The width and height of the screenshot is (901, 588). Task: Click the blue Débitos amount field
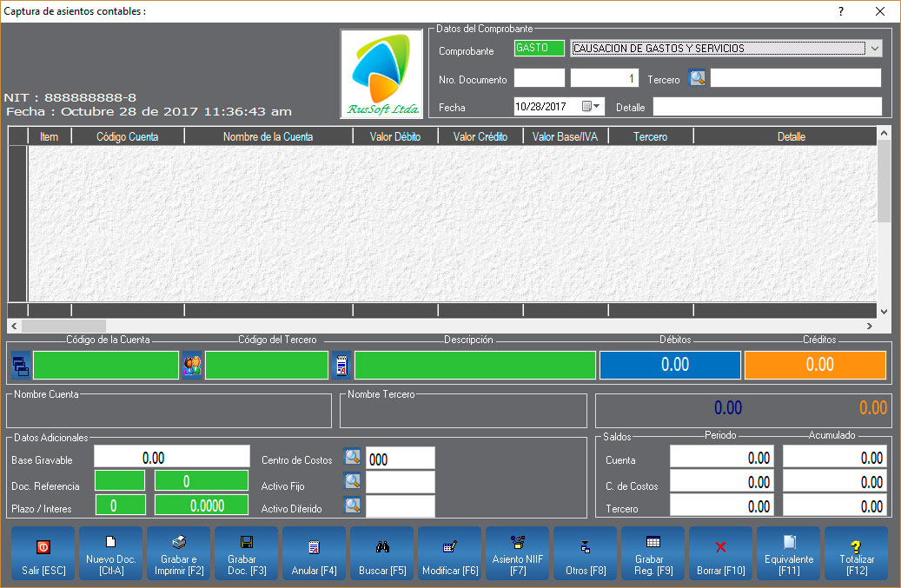coord(670,366)
